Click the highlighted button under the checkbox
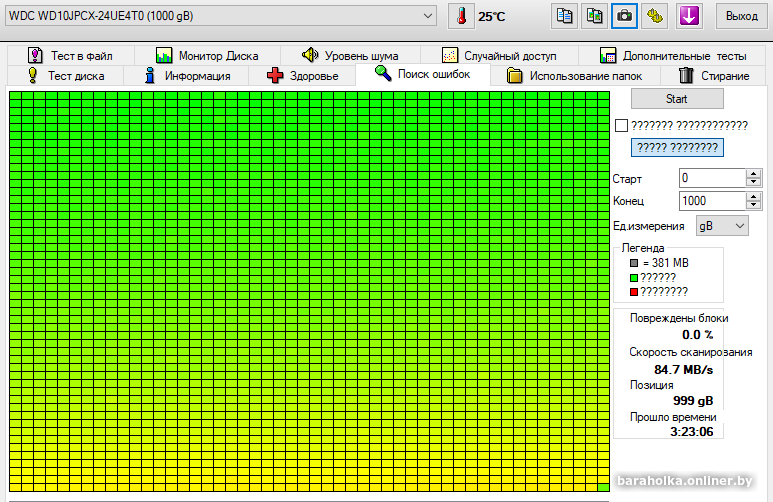Viewport: 773px width, 502px height. (677, 147)
